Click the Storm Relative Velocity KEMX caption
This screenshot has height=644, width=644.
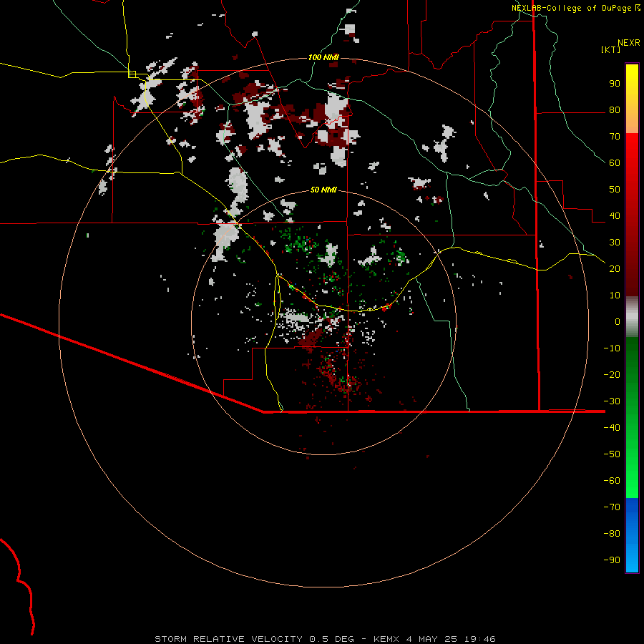click(325, 639)
